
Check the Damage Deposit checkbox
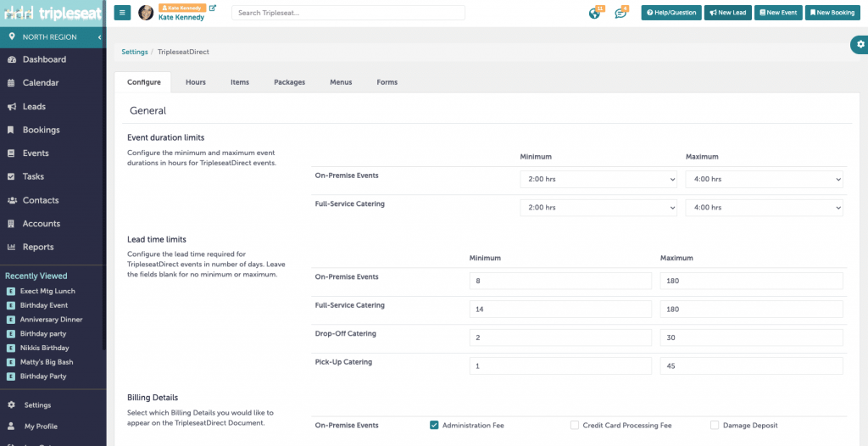click(715, 425)
